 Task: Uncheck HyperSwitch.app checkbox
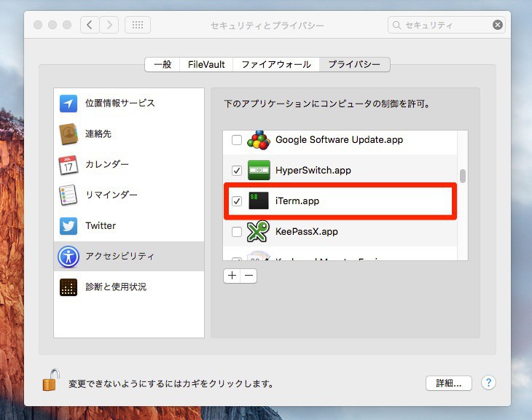point(236,171)
